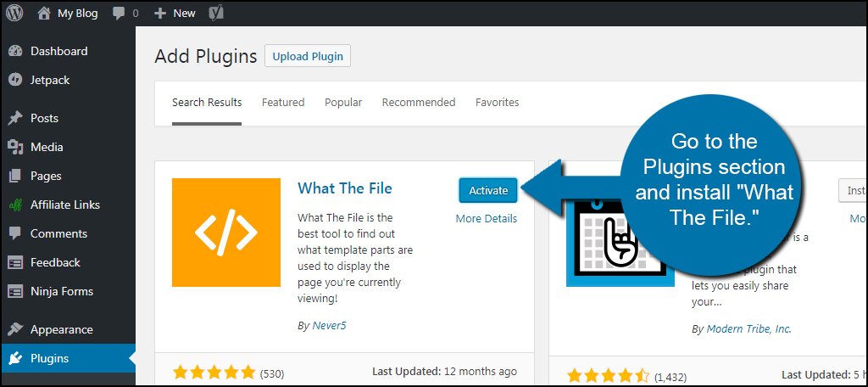Switch to the Recommended tab
Viewport: 868px width, 387px height.
[x=419, y=103]
